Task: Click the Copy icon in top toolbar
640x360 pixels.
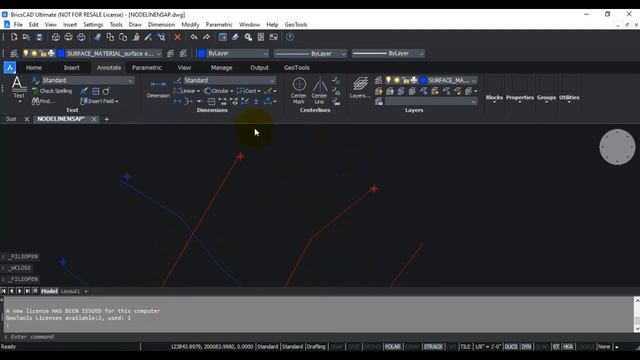Action: (110, 37)
